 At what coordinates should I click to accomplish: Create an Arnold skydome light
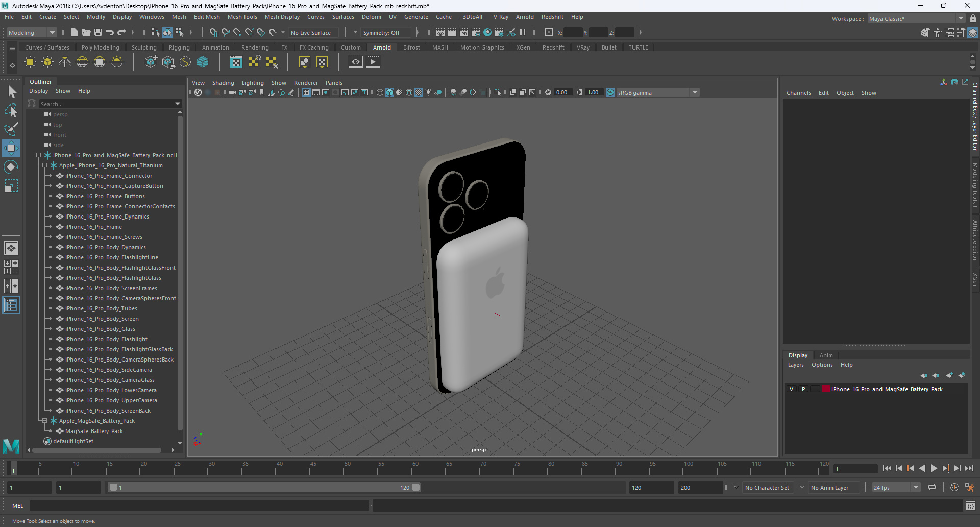coord(82,62)
